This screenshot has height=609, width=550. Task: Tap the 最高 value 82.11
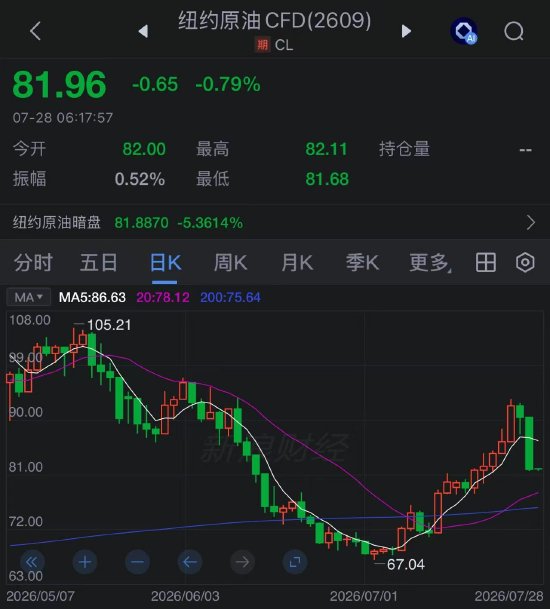click(326, 149)
